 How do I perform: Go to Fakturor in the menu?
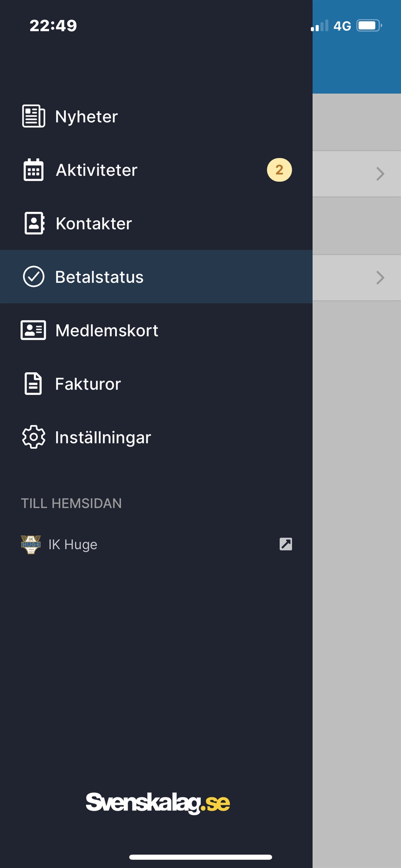click(x=156, y=384)
